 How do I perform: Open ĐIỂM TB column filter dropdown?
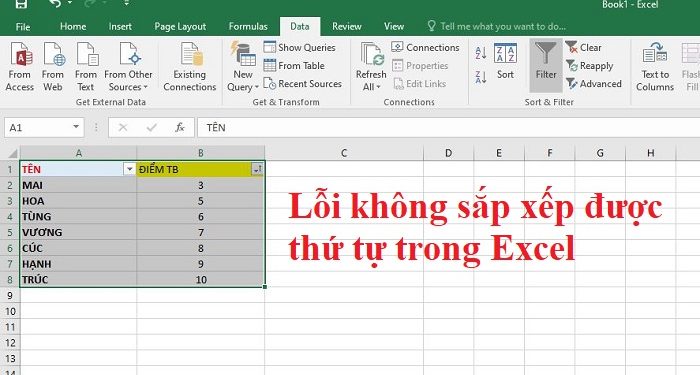point(257,169)
